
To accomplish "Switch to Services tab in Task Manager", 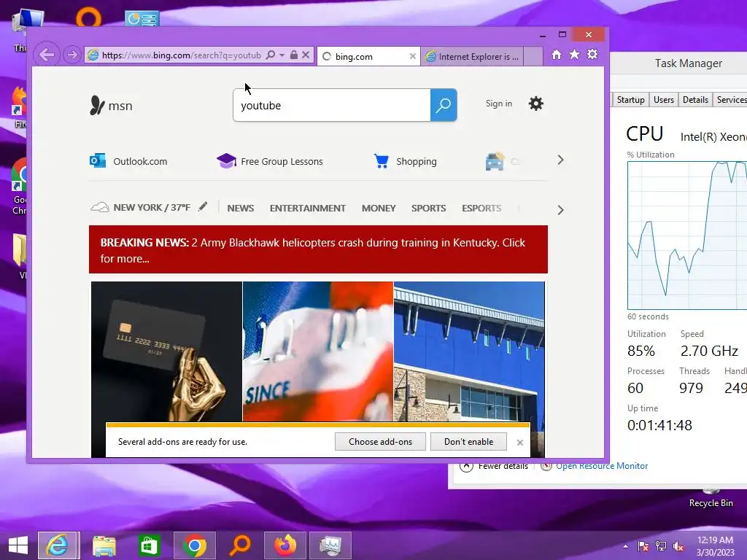I will [x=731, y=99].
